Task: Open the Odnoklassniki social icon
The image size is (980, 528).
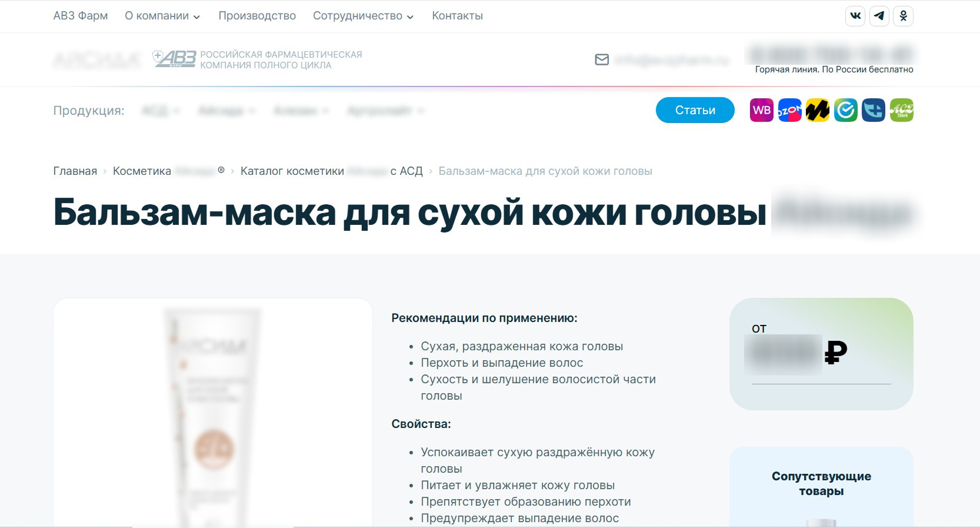Action: pos(904,16)
